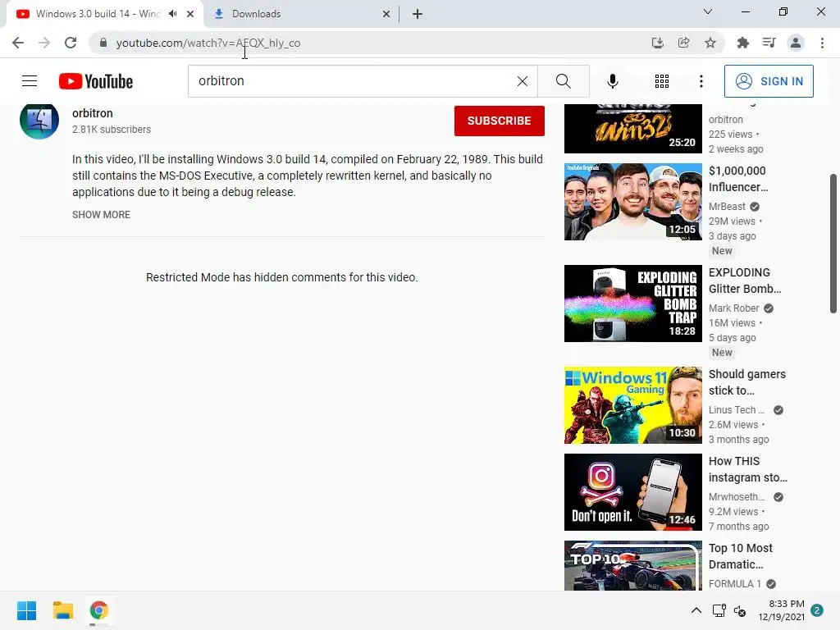Screen dimensions: 840x630
Task: Click the SIGN IN button
Action: click(769, 81)
